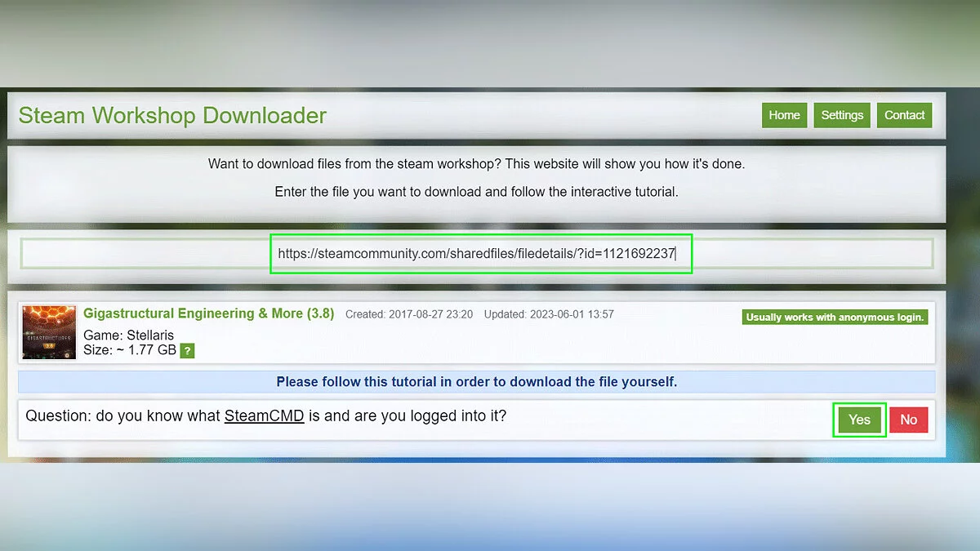
Task: Answer No to the SteamCMD question
Action: [x=908, y=420]
